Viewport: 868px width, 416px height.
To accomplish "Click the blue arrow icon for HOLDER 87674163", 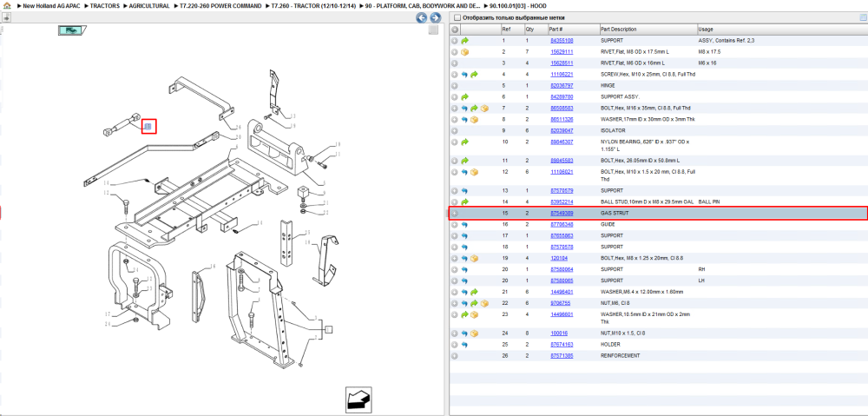I will (x=465, y=345).
